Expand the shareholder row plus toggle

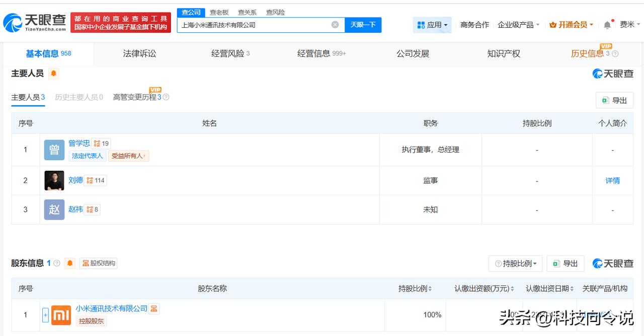click(45, 315)
